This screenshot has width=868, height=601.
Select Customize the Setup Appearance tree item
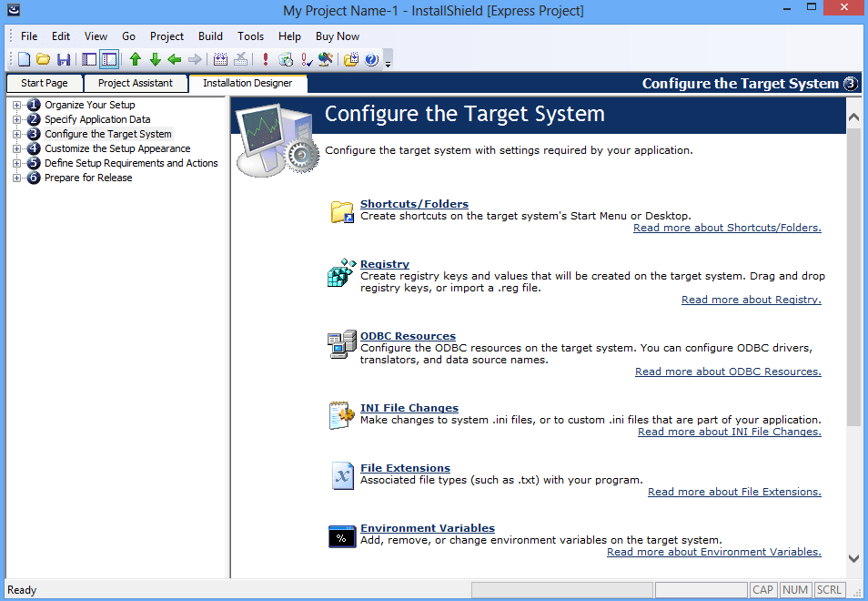[117, 148]
